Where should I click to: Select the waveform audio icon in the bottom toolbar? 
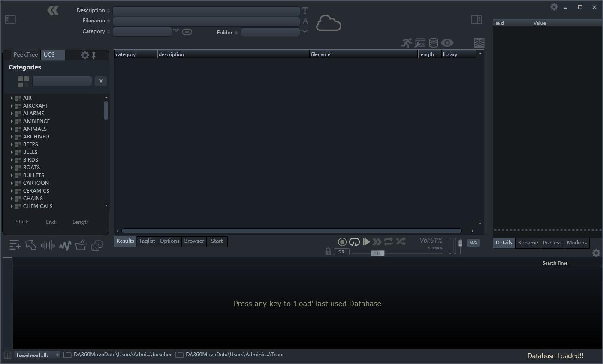(x=48, y=245)
